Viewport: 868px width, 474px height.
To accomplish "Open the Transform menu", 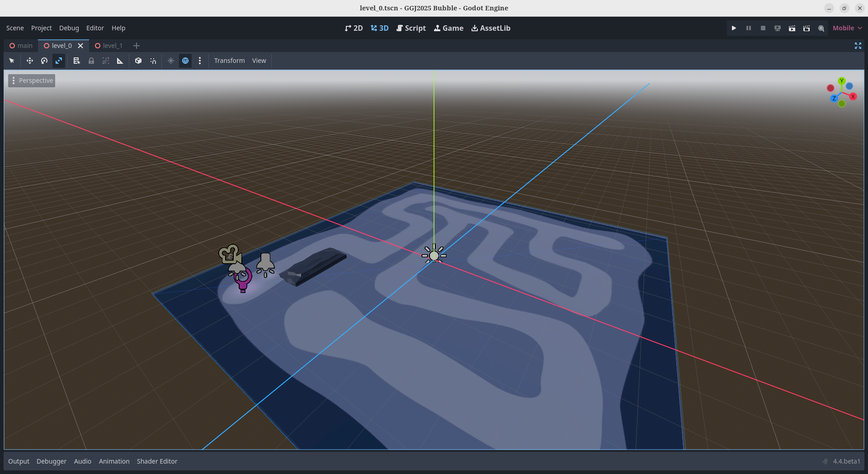I will [x=229, y=61].
